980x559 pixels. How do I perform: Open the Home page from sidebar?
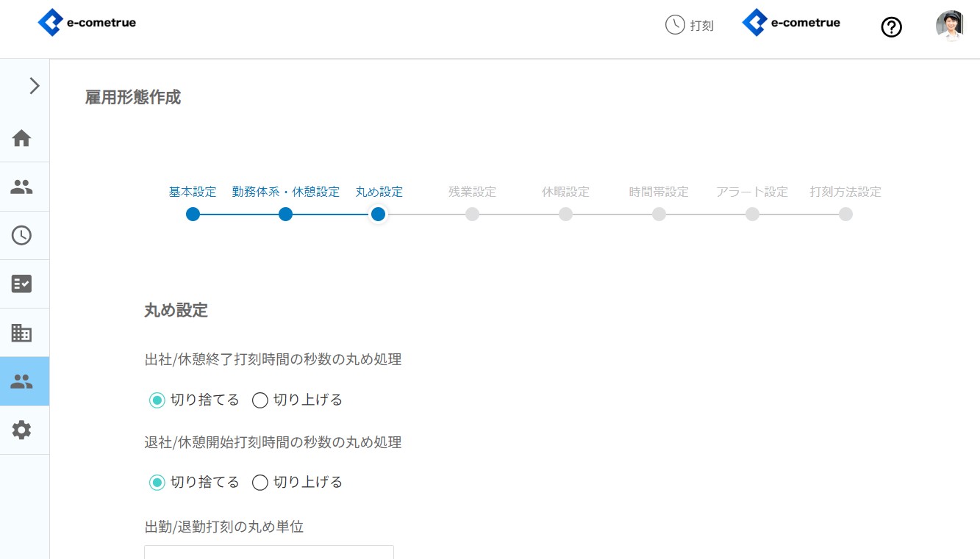pos(22,138)
